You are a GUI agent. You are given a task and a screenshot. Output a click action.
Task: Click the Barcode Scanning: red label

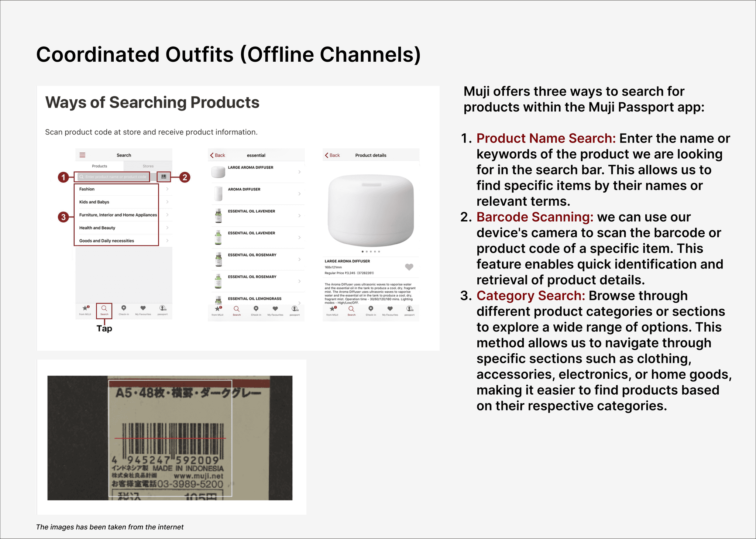[535, 217]
